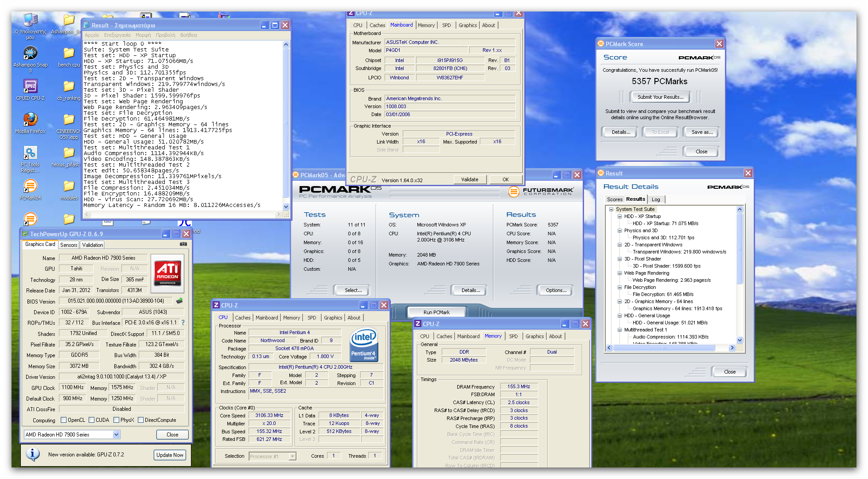Image resolution: width=868 pixels, height=479 pixels.
Task: Click the Notepad Result window title icon
Action: click(x=86, y=25)
